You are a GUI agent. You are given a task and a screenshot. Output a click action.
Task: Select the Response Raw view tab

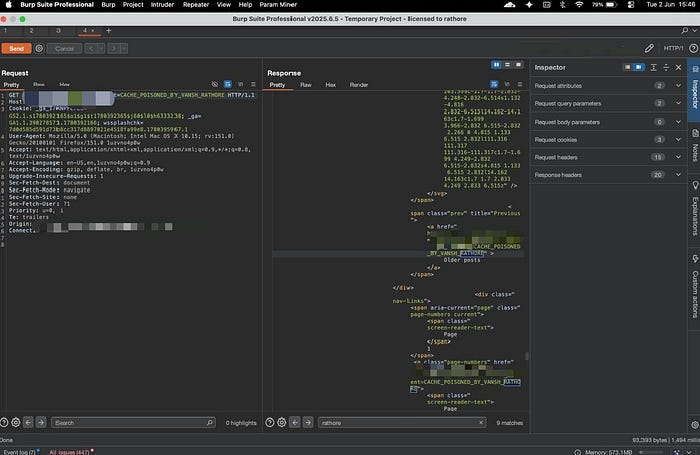(306, 85)
